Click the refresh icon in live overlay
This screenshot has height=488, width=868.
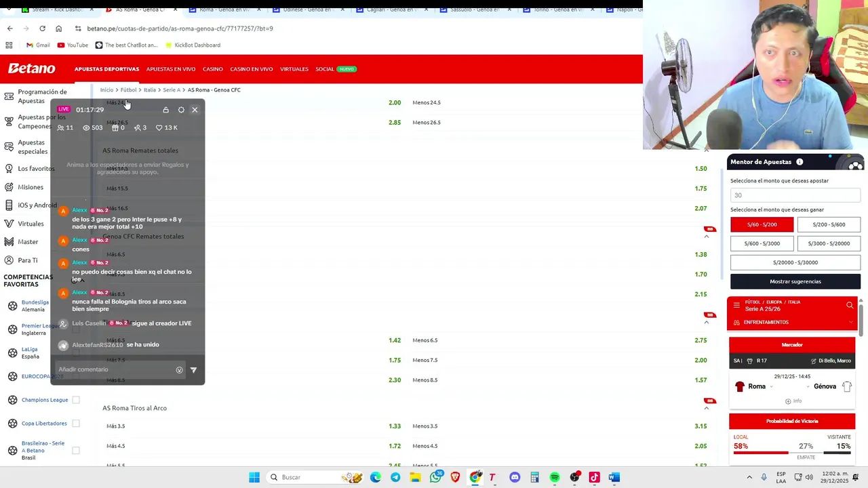click(181, 110)
